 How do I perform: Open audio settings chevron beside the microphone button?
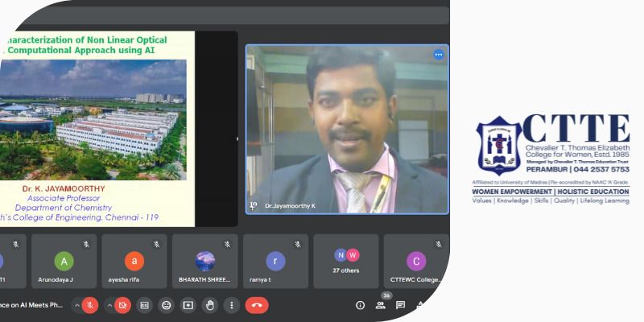76,305
